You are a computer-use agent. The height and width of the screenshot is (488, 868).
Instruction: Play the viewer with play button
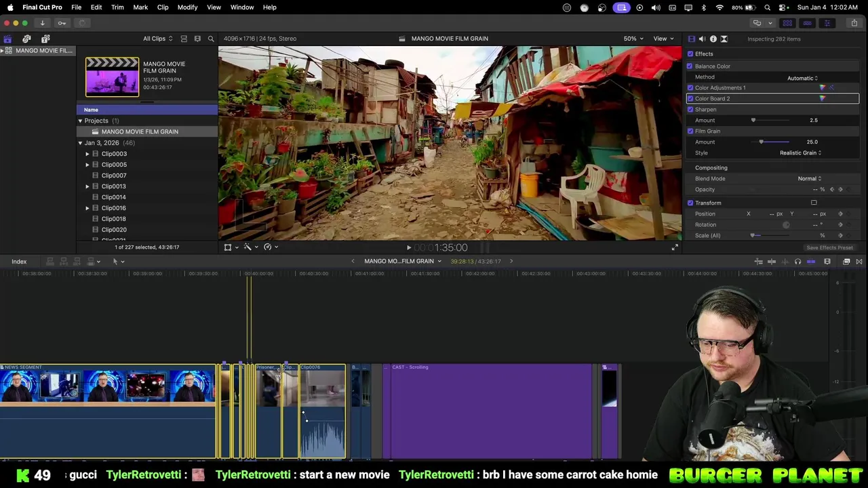[408, 248]
